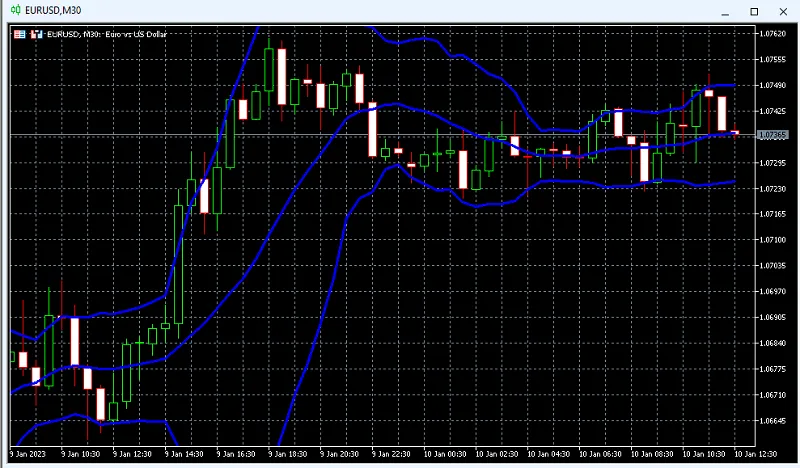This screenshot has width=800, height=468.
Task: Click the 1.06905 price scale label
Action: tap(772, 317)
